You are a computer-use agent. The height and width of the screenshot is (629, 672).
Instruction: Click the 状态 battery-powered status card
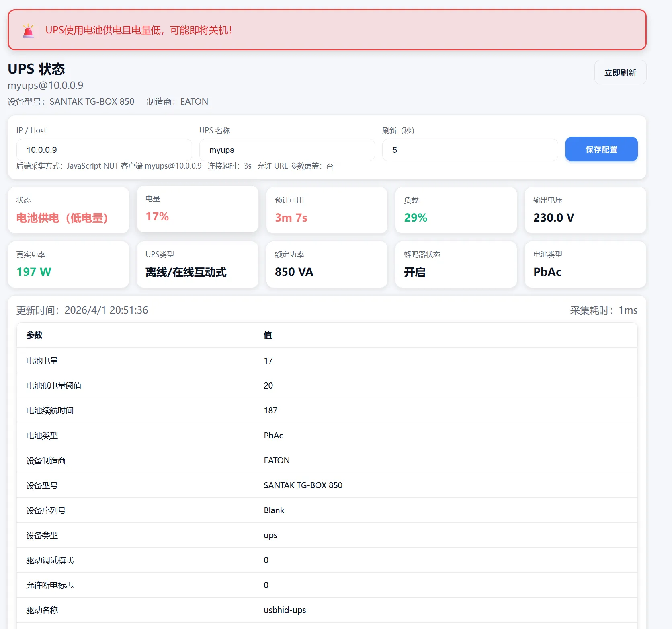pos(68,210)
